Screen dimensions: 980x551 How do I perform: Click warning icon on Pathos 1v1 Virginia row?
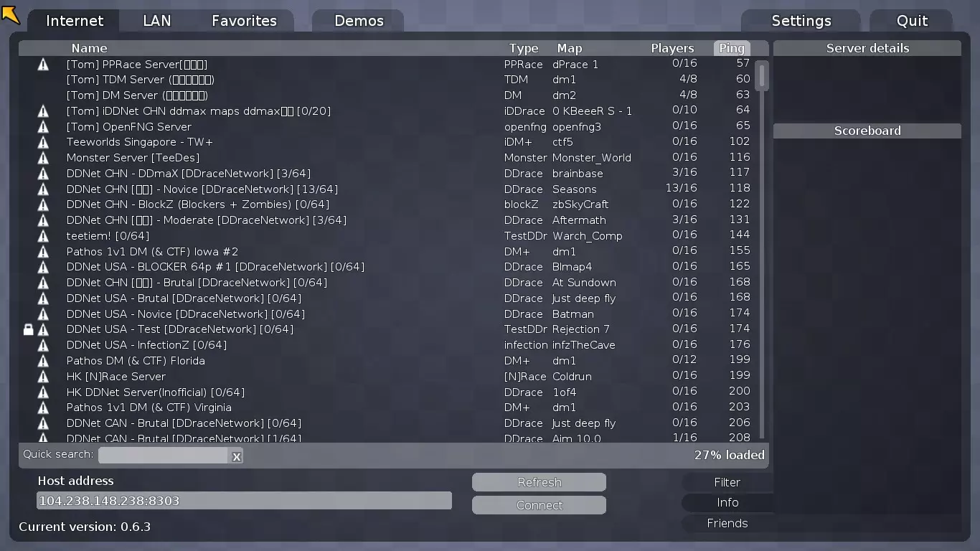[x=43, y=408]
